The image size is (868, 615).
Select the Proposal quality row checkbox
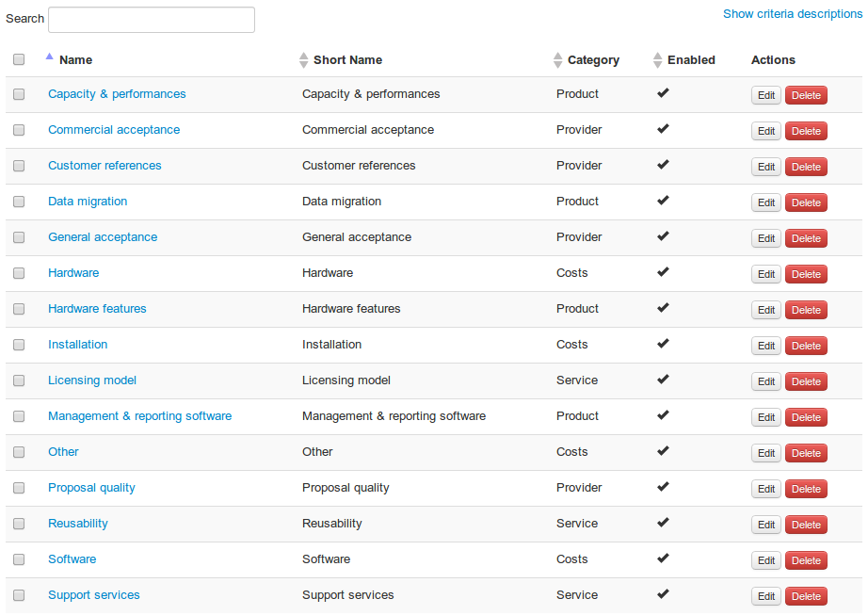tap(19, 488)
